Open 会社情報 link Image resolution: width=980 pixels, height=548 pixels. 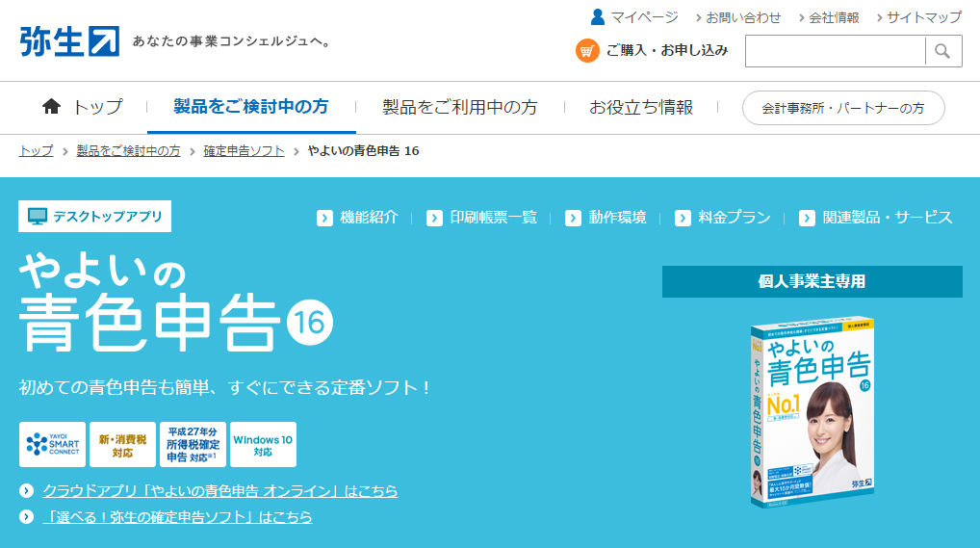pos(834,17)
